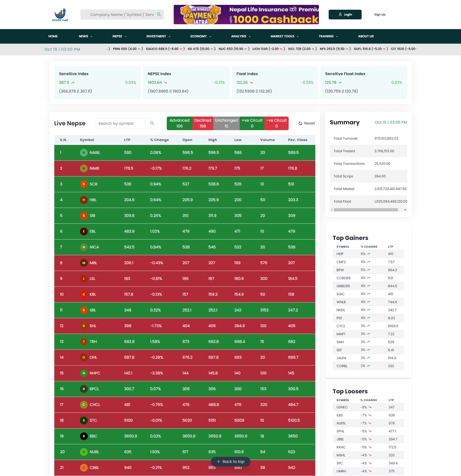The height and width of the screenshot is (476, 461).
Task: Click the BBC round symbol icon
Action: tap(84, 436)
